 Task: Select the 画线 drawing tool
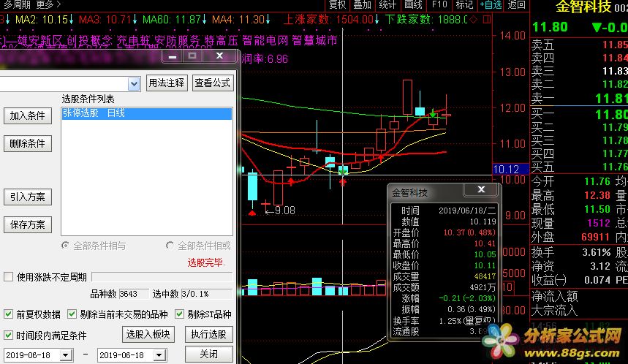click(413, 5)
